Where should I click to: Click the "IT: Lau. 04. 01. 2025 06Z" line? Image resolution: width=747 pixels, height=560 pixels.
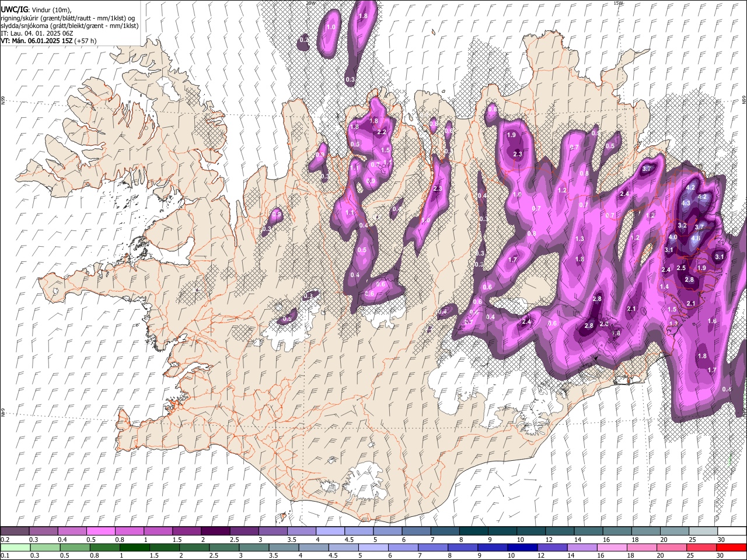pos(37,33)
